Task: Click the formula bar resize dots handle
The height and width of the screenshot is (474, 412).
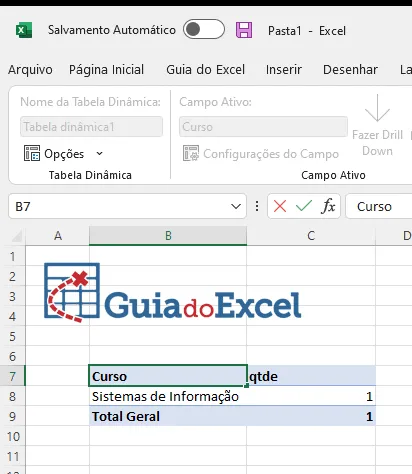Action: (x=257, y=206)
